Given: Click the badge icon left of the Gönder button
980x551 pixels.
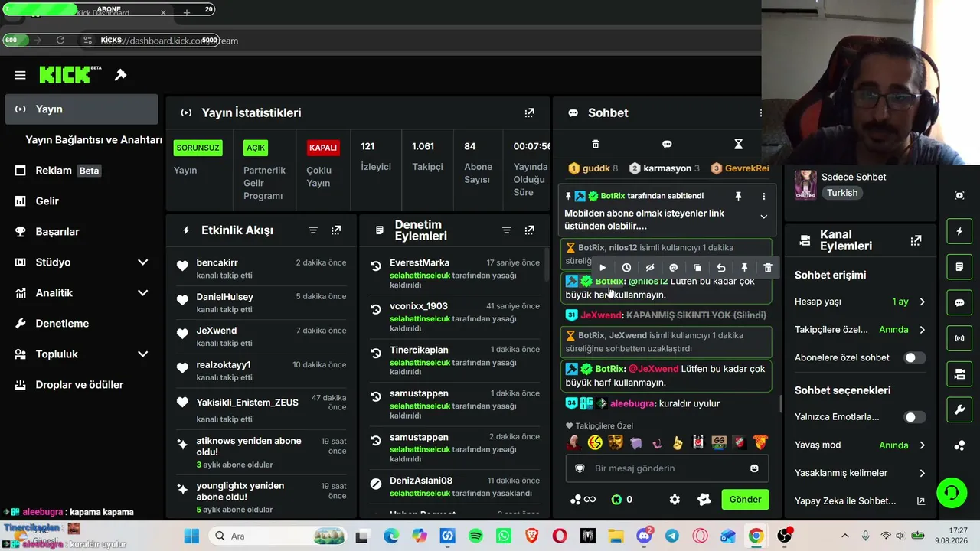Looking at the screenshot, I should (x=704, y=500).
